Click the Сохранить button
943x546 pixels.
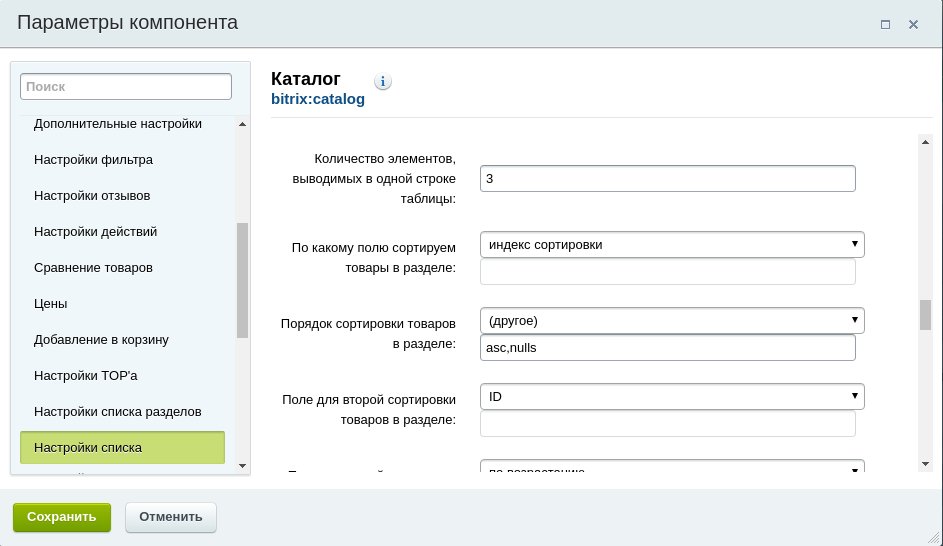[62, 517]
